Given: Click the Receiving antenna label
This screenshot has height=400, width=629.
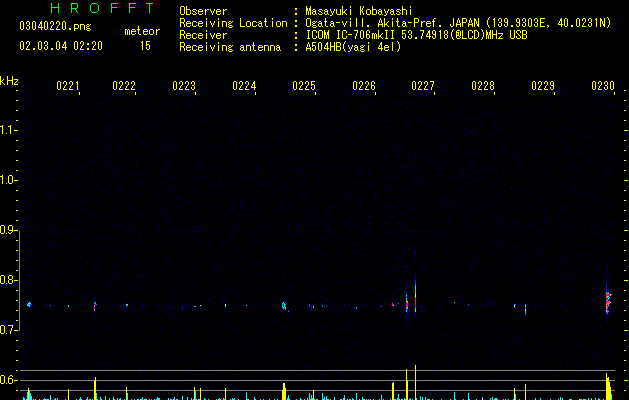Looking at the screenshot, I should [x=230, y=47].
